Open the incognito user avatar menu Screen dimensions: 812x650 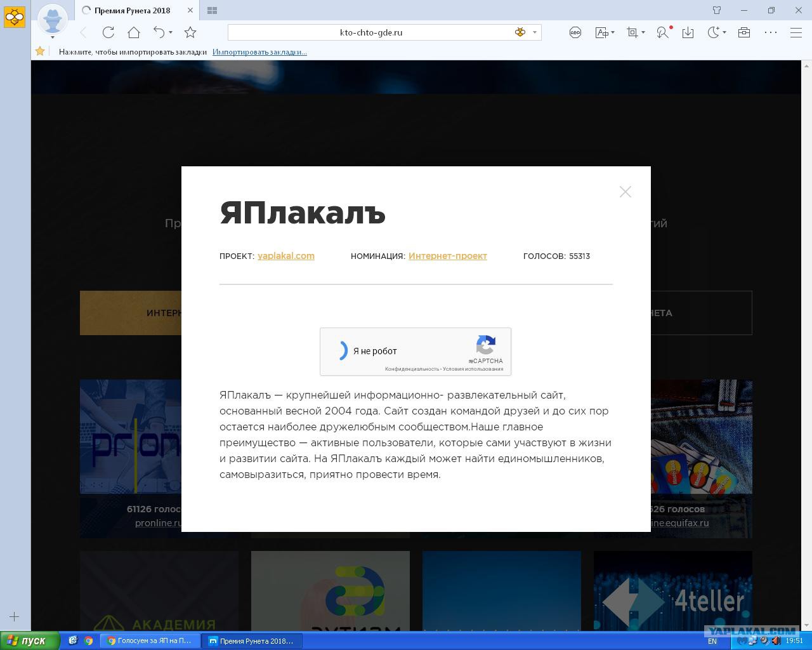pyautogui.click(x=53, y=19)
